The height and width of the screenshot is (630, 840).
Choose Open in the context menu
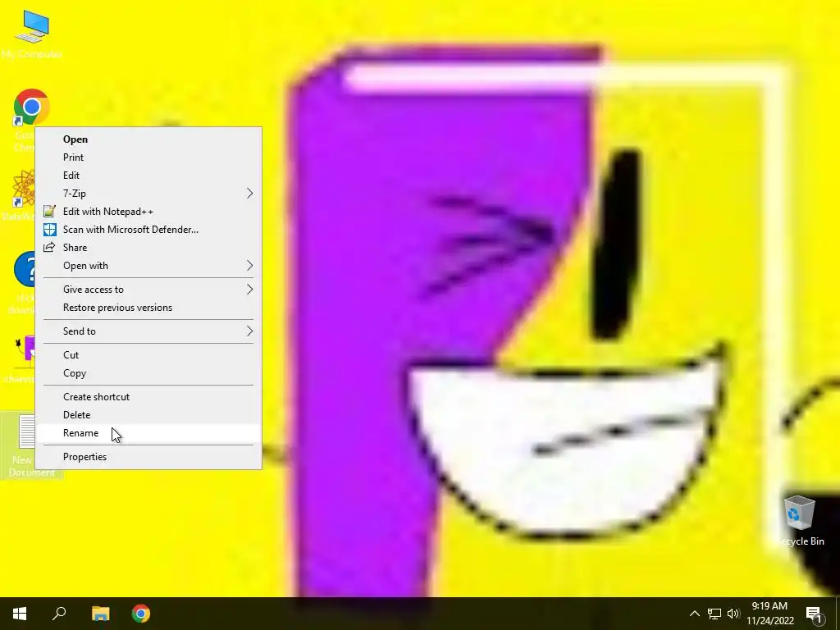point(148,139)
